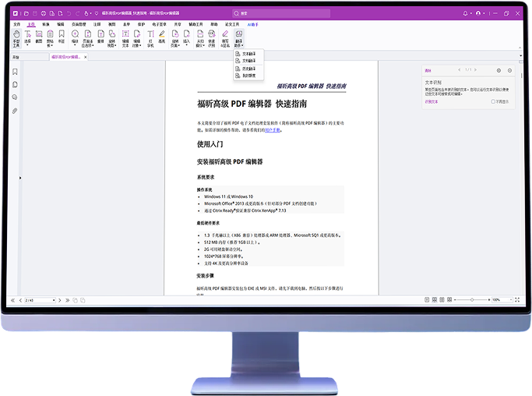Click the user manual (用户手册) hyperlink

point(273,130)
